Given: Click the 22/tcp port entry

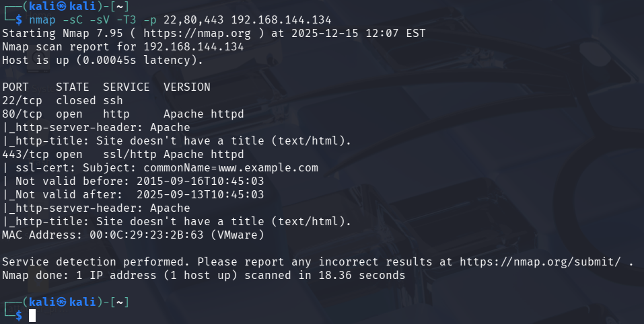Looking at the screenshot, I should [19, 100].
